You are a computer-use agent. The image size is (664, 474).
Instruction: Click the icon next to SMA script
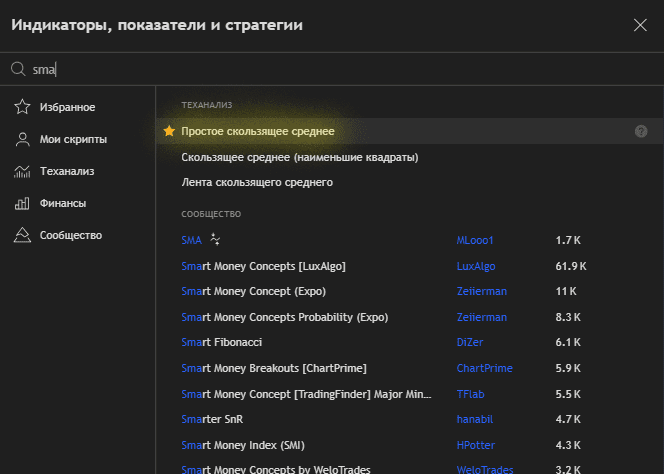(215, 239)
